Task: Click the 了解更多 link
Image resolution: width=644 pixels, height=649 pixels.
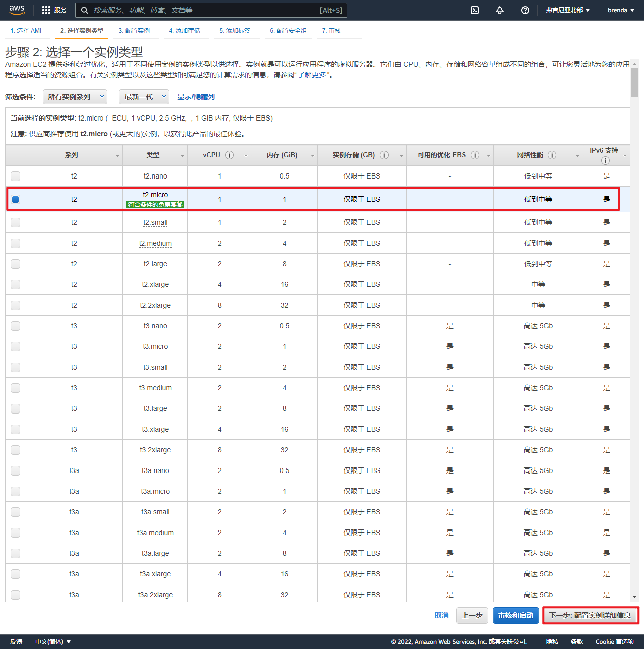Action: pos(312,75)
